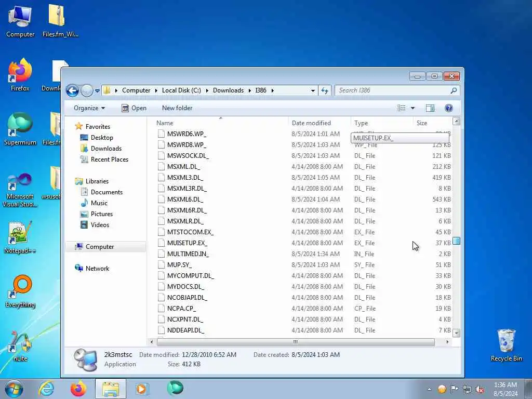Go to Local Disk (C:) breadcrumb
The height and width of the screenshot is (399, 532).
[x=181, y=90]
